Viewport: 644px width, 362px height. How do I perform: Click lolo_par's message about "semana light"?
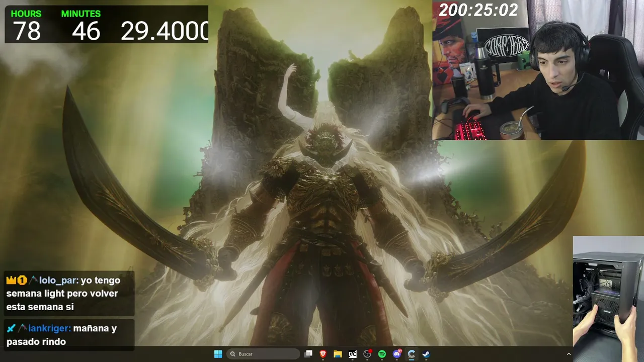(63, 294)
